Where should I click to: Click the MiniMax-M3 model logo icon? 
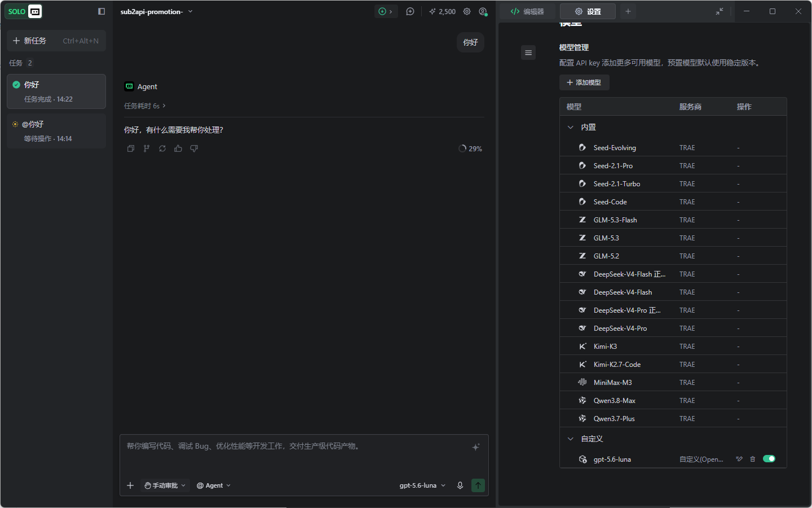coord(582,383)
